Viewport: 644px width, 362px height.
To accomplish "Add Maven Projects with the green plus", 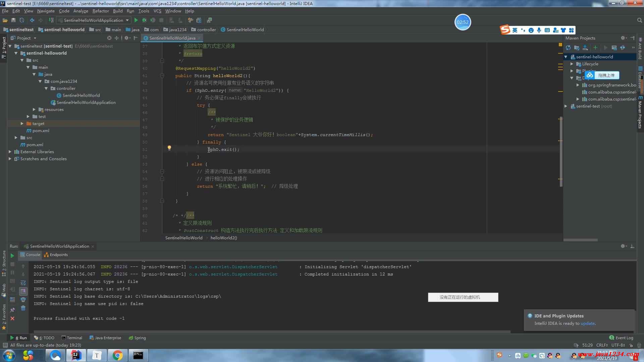I will pos(595,48).
